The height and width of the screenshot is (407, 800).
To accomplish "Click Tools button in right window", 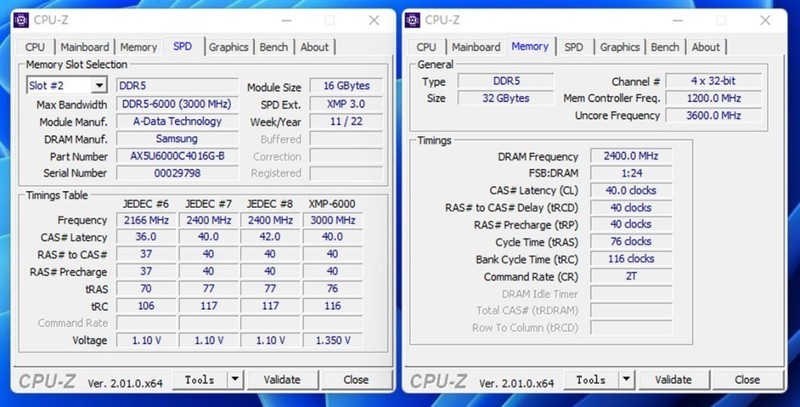I will coord(591,379).
